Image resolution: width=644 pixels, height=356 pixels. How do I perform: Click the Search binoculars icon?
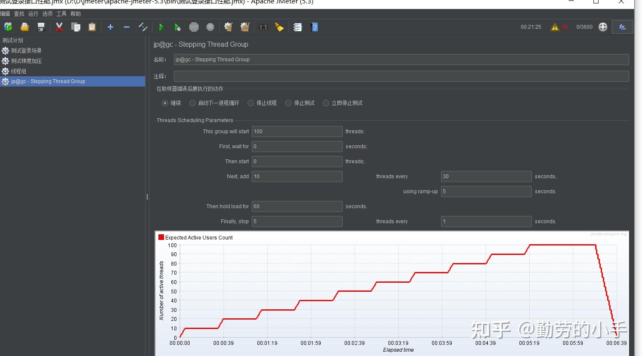coord(263,27)
